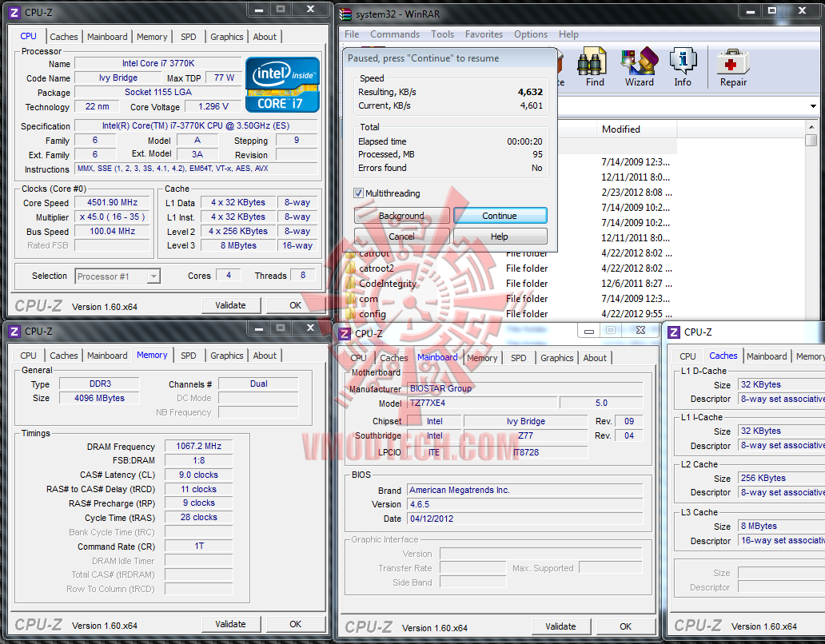
Task: Switch to Mainboard tab in top-left CPU-Z
Action: click(107, 37)
